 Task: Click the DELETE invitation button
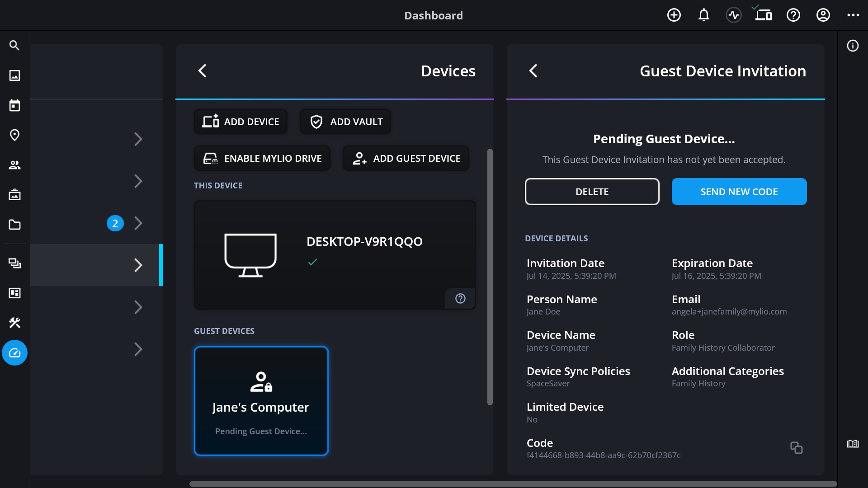point(592,192)
